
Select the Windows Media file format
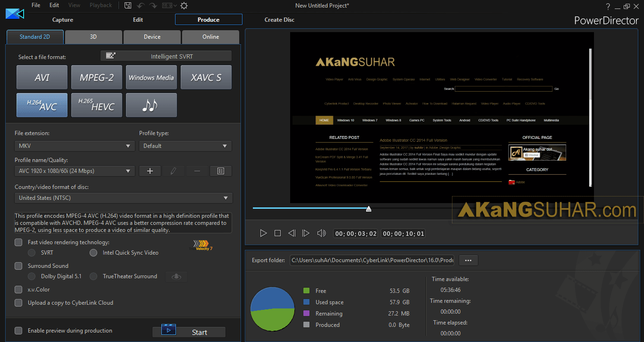pyautogui.click(x=151, y=77)
